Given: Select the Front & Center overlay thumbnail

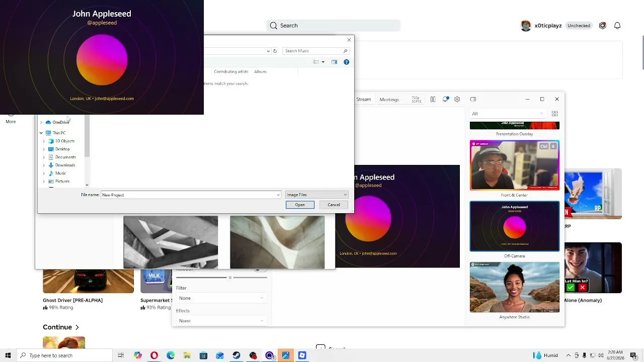Looking at the screenshot, I should 514,165.
